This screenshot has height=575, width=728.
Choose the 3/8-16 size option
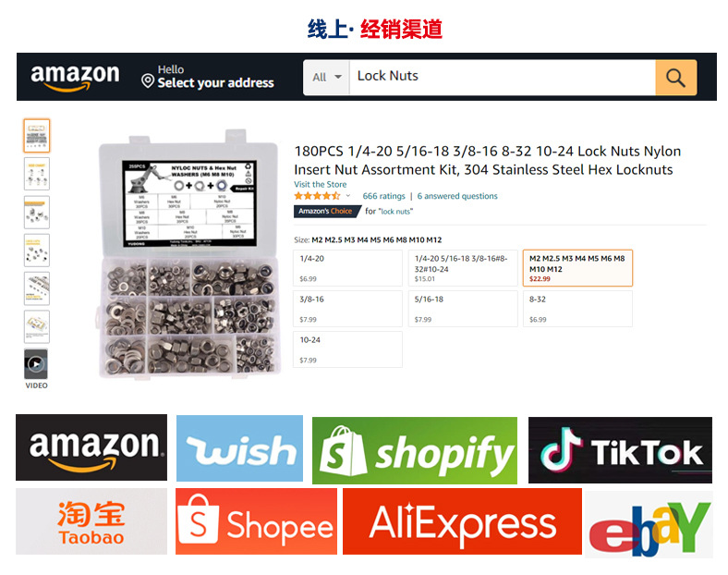(347, 309)
